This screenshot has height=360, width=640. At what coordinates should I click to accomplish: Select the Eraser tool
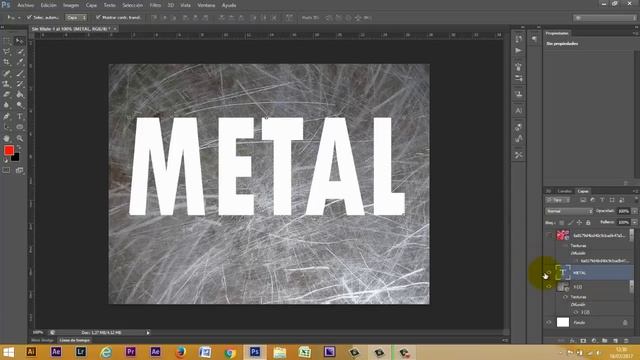(7, 94)
